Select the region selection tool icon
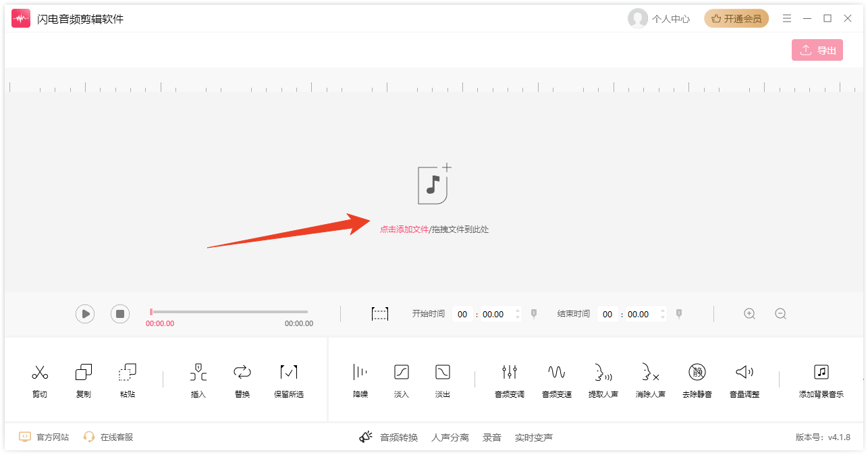This screenshot has height=455, width=868. (380, 313)
